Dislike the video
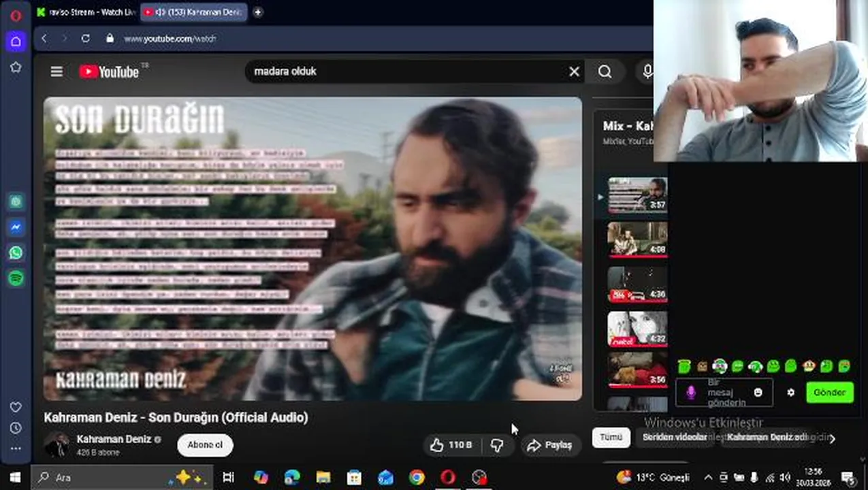This screenshot has width=868, height=490. [x=498, y=445]
